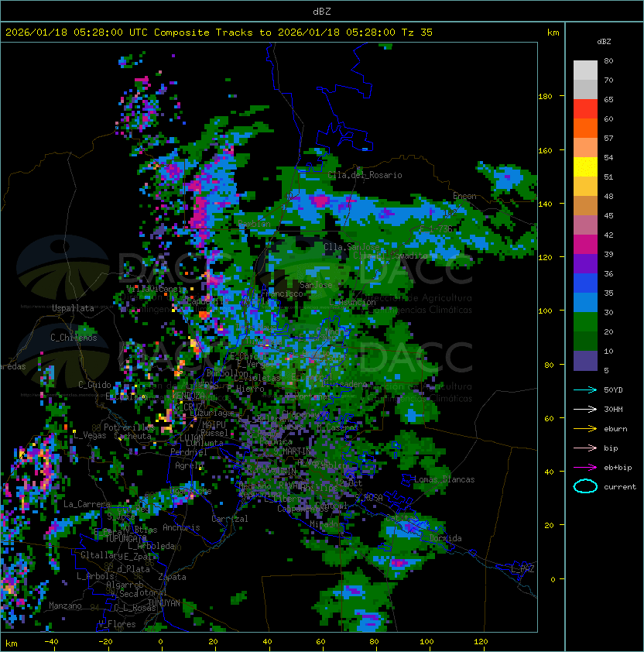Click the 'eb+bip' legend label
Screen dimensions: 644x652
click(x=618, y=468)
